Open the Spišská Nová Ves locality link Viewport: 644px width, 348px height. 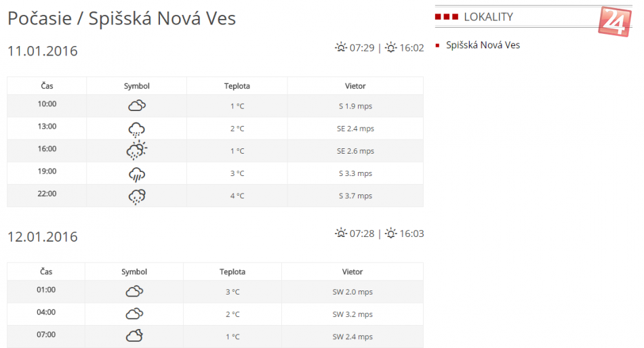click(x=483, y=45)
